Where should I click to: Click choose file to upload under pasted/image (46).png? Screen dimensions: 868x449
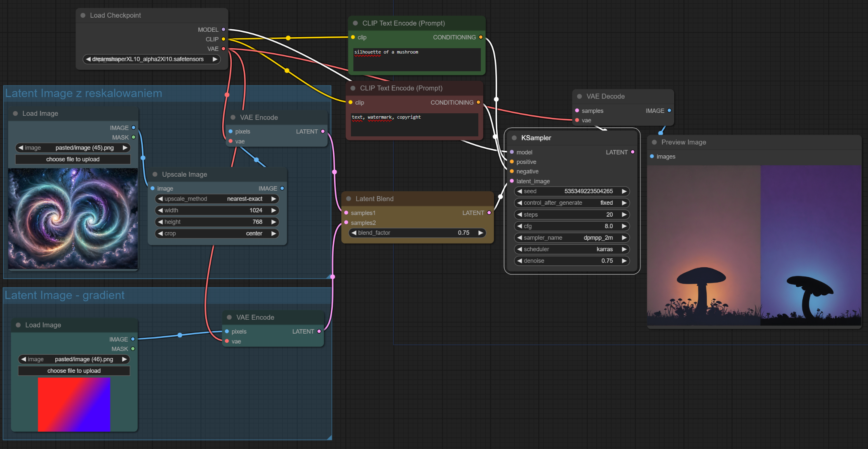click(x=74, y=371)
